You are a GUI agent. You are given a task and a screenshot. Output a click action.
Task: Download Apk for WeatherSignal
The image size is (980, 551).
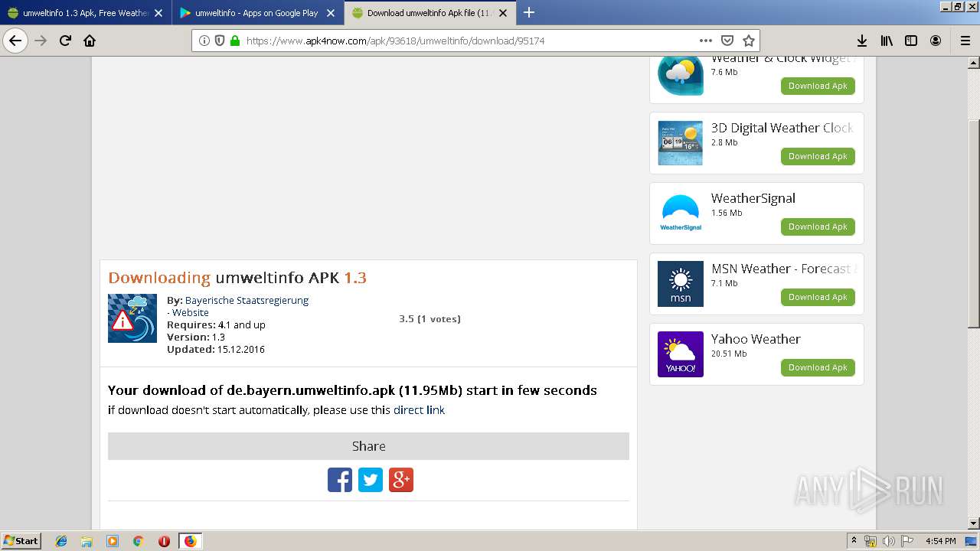pos(818,227)
